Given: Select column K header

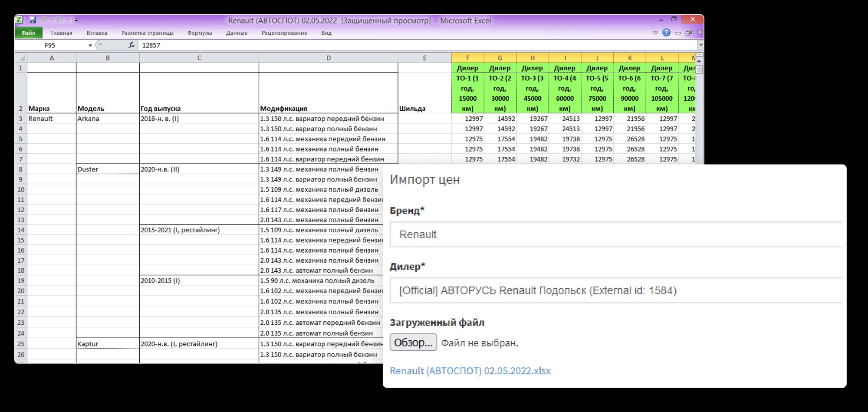Looking at the screenshot, I should click(x=630, y=58).
